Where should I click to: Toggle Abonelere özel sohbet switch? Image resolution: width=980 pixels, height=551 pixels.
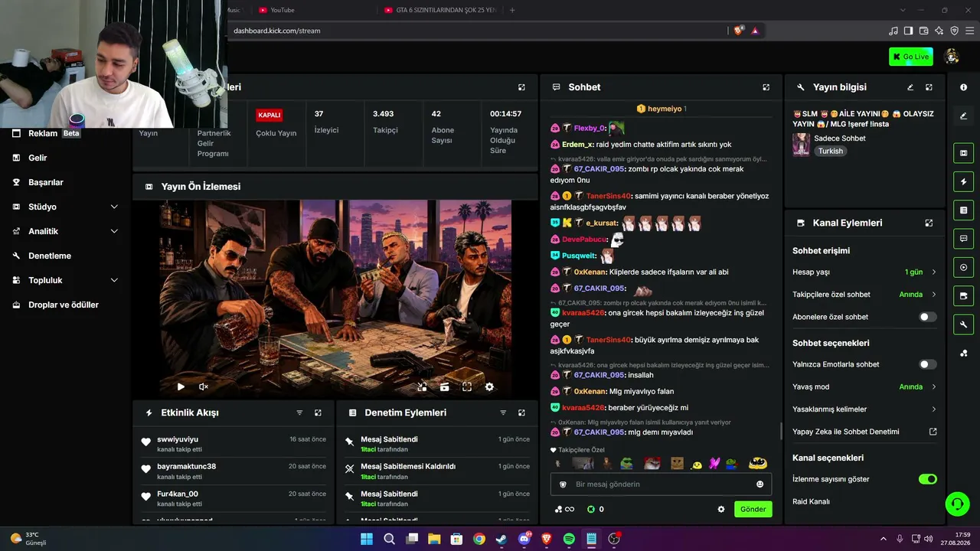pos(928,317)
